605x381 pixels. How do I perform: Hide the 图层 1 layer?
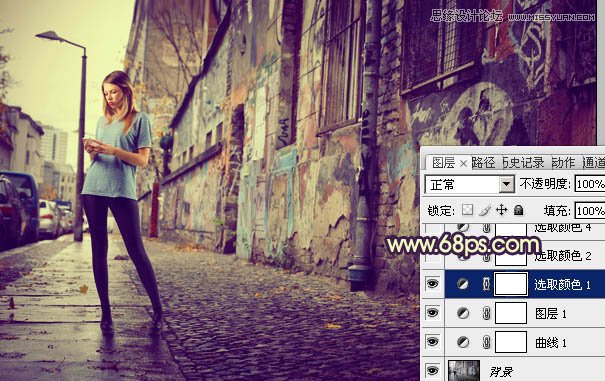click(x=433, y=313)
